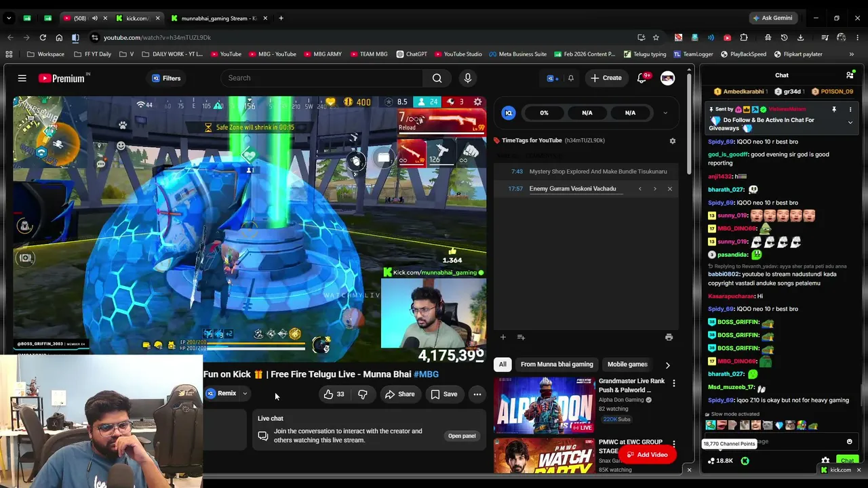Image resolution: width=868 pixels, height=488 pixels.
Task: Click the green Chat send button
Action: pos(847,461)
